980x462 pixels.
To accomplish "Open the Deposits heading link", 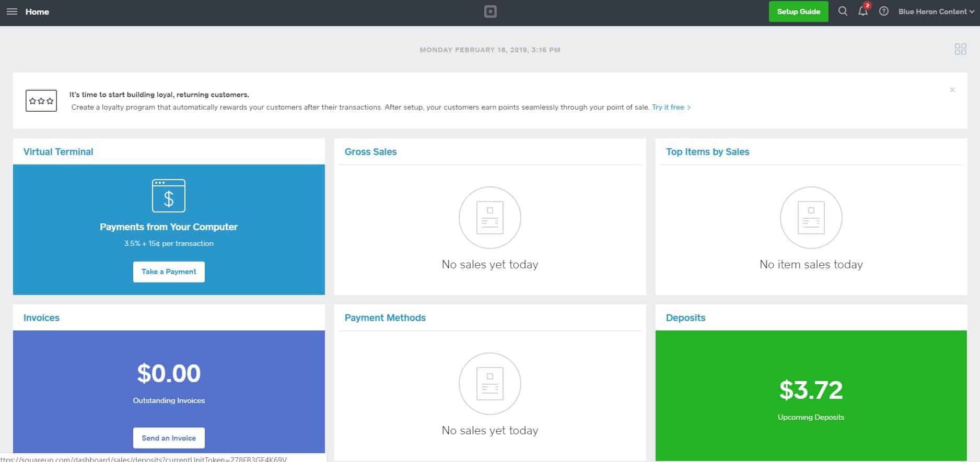I will point(685,318).
